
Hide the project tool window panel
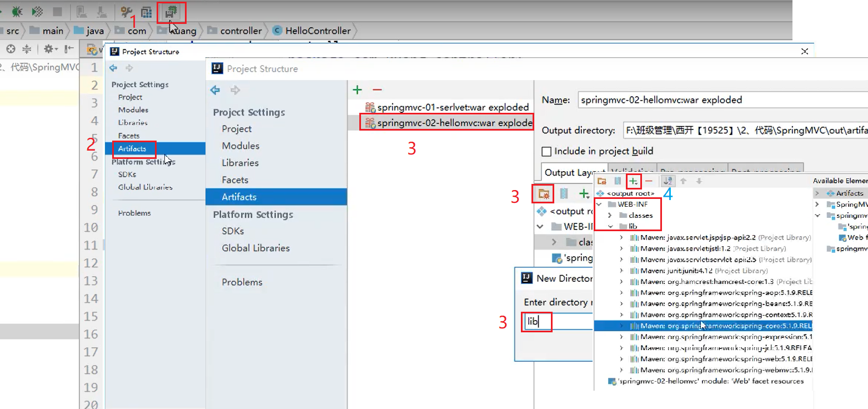(69, 49)
